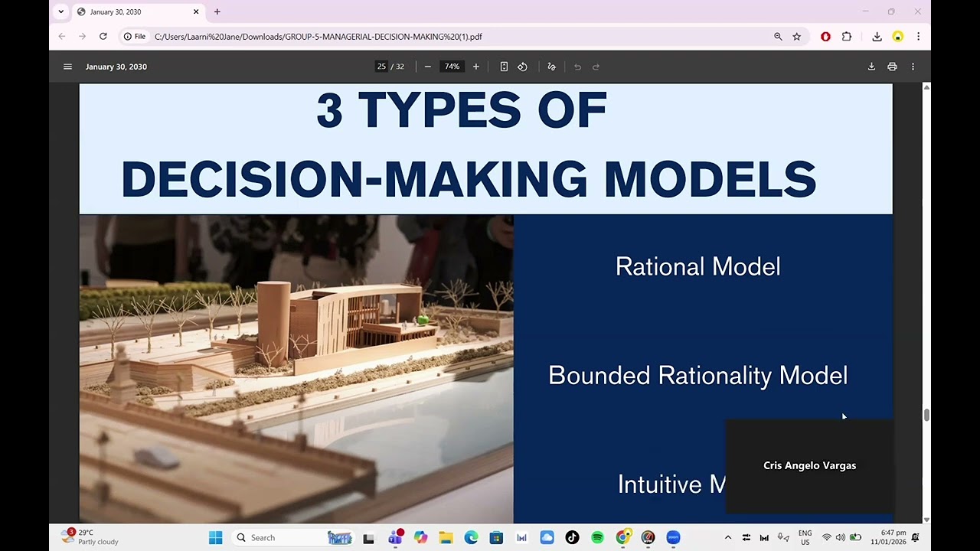Click the File site info chip
The image size is (980, 551).
point(135,36)
